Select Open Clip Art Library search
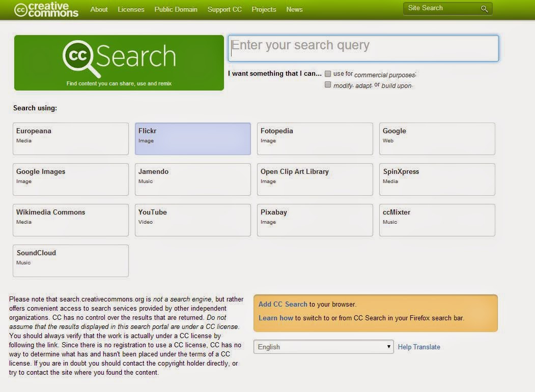Image resolution: width=535 pixels, height=392 pixels. [315, 179]
